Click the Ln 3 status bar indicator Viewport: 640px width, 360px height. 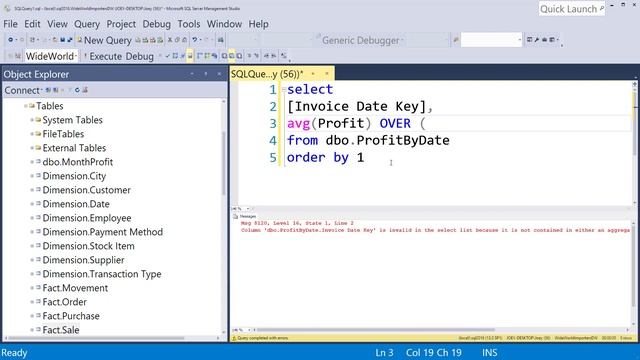click(384, 353)
